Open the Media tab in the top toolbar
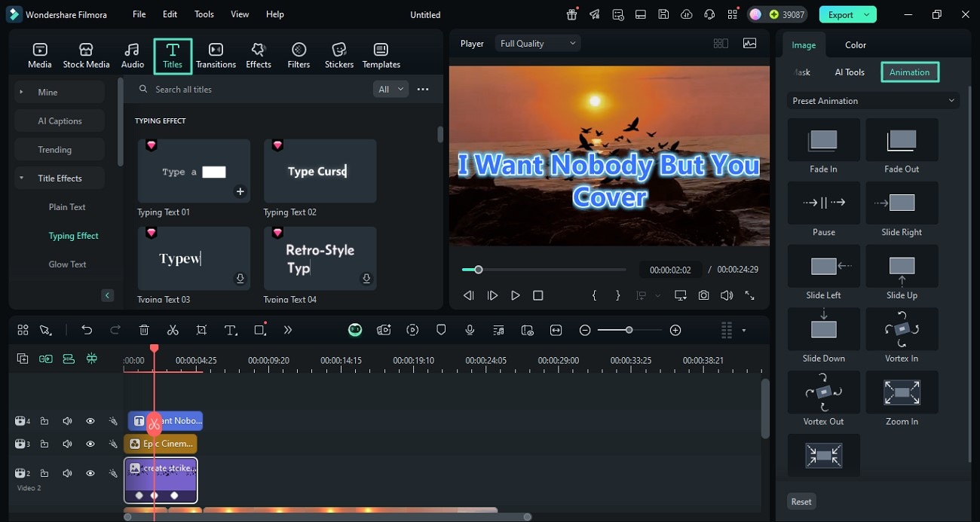The height and width of the screenshot is (522, 980). (40, 56)
